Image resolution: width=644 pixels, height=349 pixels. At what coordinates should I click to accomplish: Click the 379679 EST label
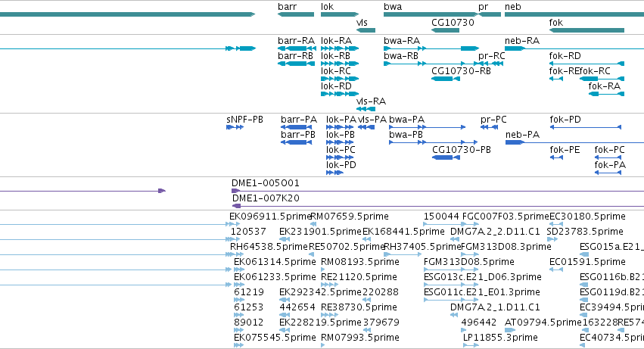tap(381, 323)
